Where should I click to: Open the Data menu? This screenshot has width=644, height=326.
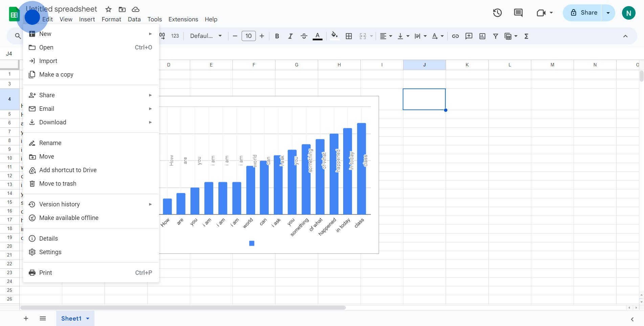(x=134, y=19)
